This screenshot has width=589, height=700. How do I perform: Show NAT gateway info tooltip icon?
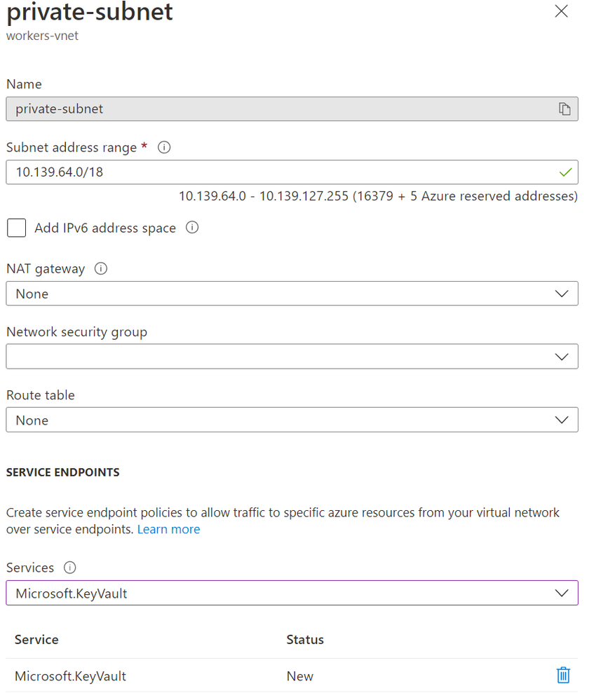(x=100, y=268)
